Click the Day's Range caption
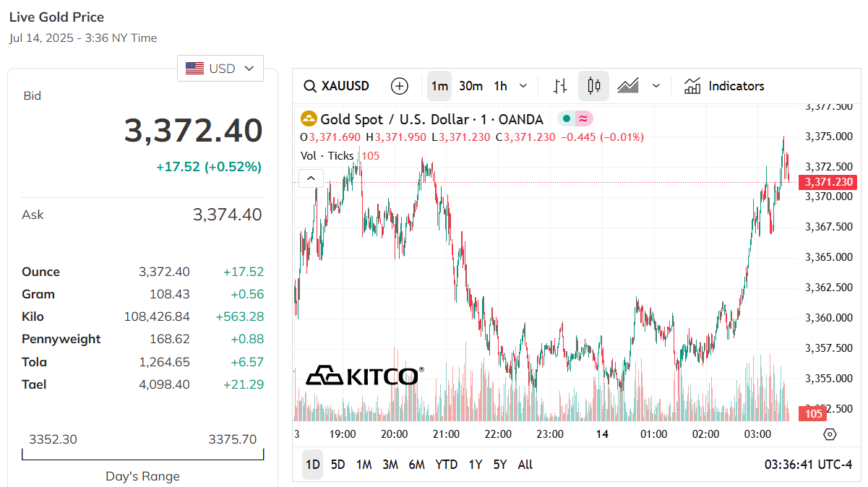This screenshot has height=487, width=868. point(143,476)
